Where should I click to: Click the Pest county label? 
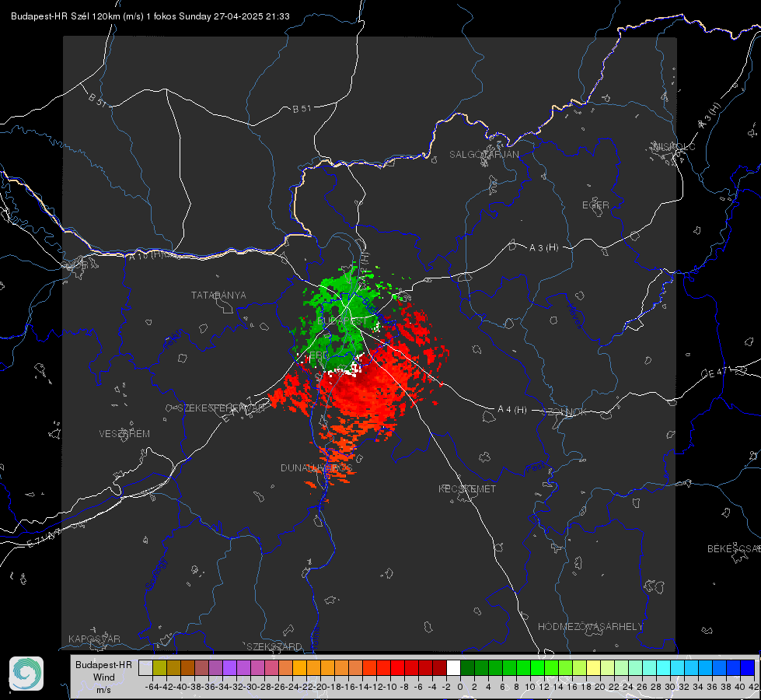tap(536, 467)
